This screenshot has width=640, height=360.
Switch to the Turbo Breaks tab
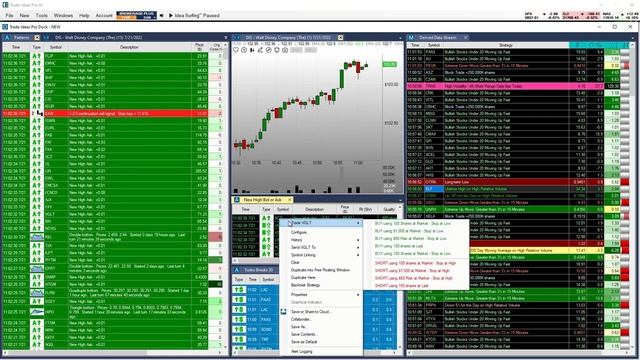[258, 270]
